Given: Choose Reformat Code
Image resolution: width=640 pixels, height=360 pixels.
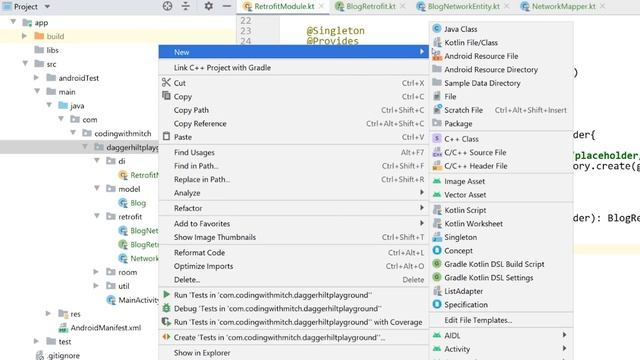Looking at the screenshot, I should (x=293, y=253).
